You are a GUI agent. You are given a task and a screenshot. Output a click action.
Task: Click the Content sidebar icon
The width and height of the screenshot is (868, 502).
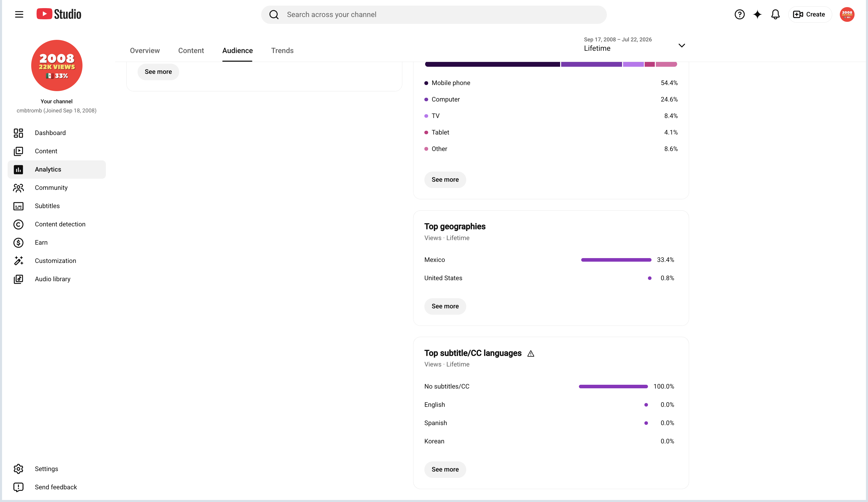tap(18, 151)
